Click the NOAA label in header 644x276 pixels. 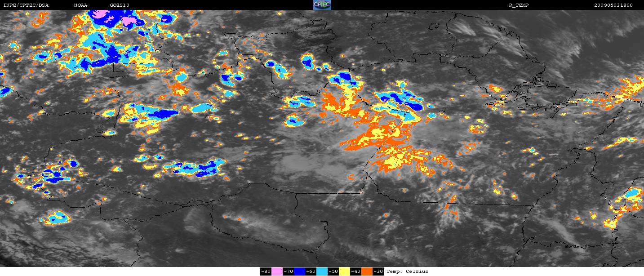81,5
